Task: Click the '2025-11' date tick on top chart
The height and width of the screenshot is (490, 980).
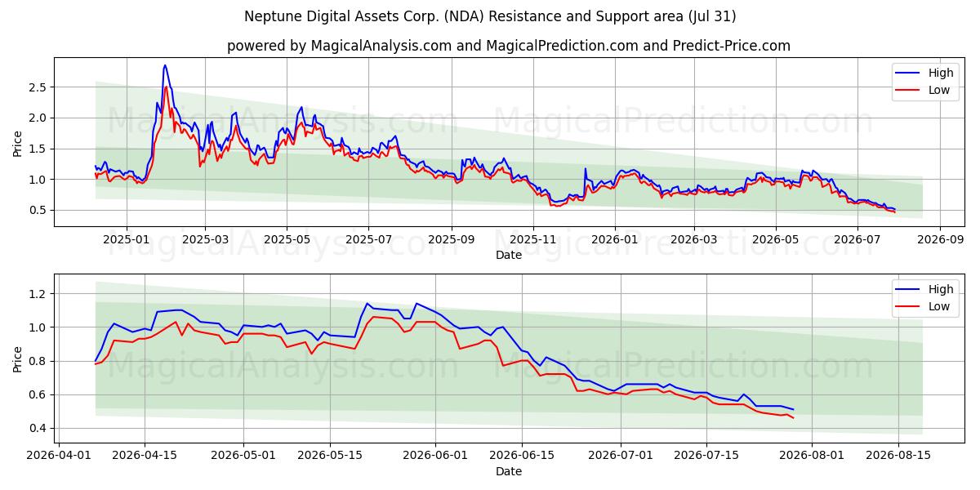Action: click(532, 239)
